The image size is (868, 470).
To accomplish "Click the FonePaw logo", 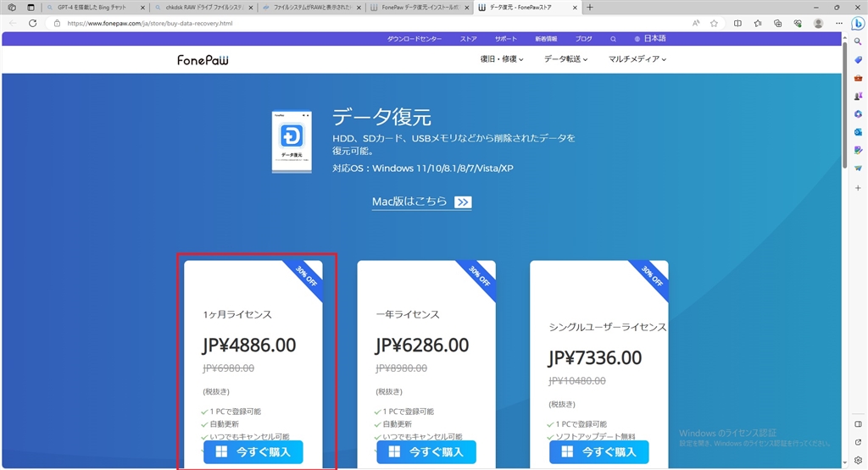I will 203,59.
